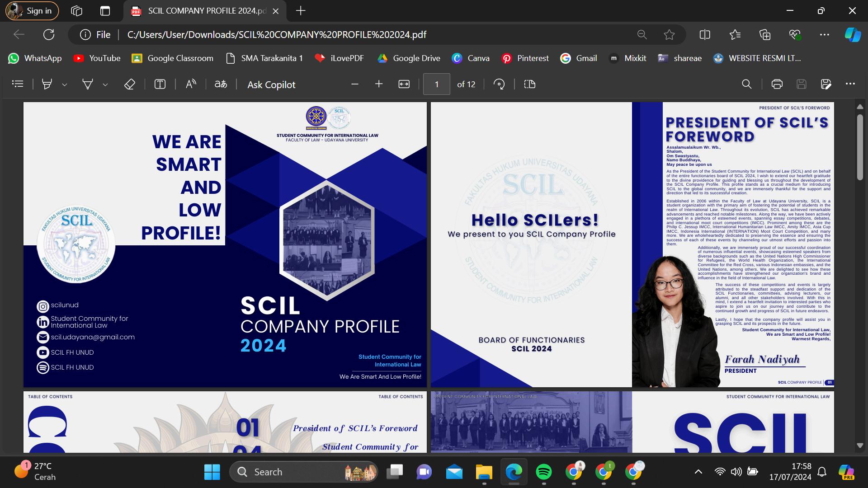Viewport: 868px width, 488px height.
Task: Click Ask Copilot button
Action: pyautogui.click(x=271, y=84)
